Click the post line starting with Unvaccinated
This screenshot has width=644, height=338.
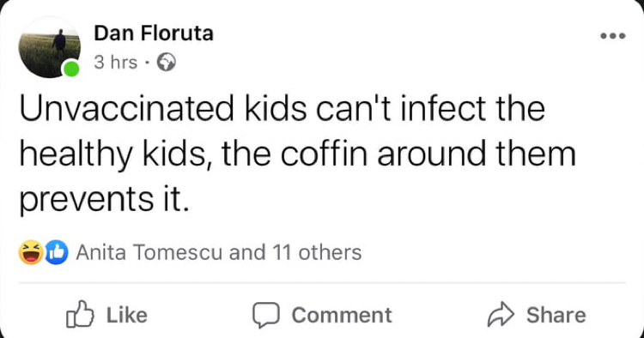283,109
